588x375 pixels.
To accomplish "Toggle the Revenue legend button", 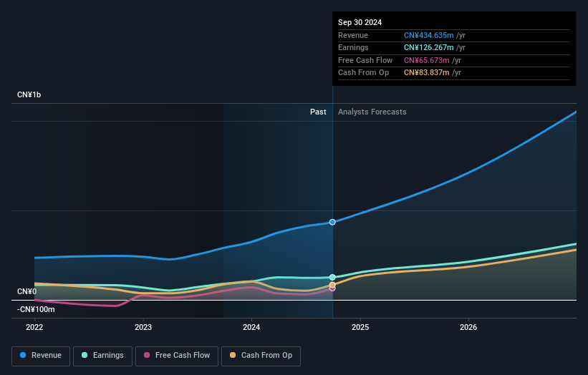I will coord(41,356).
